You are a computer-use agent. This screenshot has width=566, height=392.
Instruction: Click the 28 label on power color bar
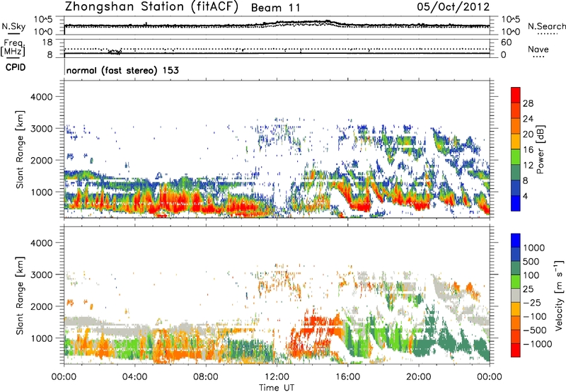(x=528, y=103)
